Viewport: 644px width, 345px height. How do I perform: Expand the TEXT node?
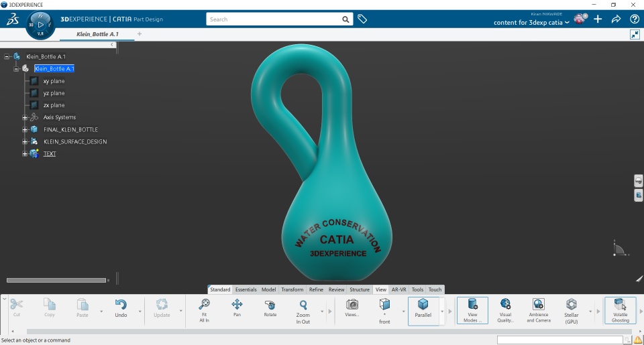tap(25, 154)
